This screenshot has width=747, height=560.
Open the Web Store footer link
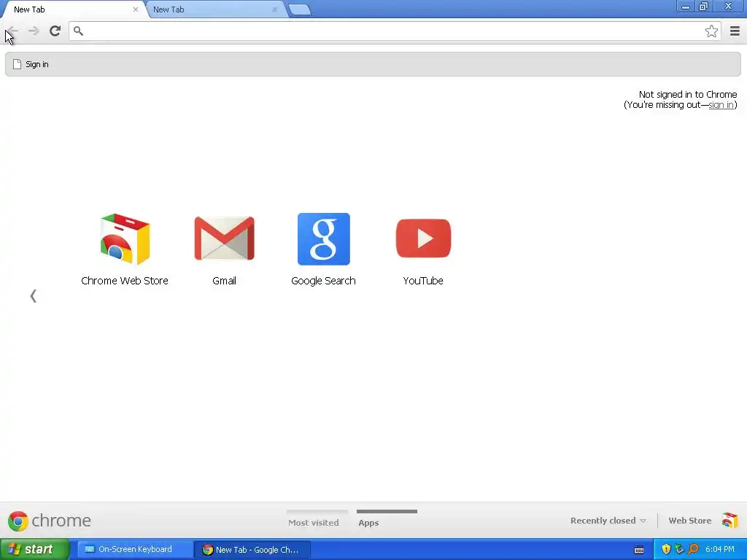(690, 521)
